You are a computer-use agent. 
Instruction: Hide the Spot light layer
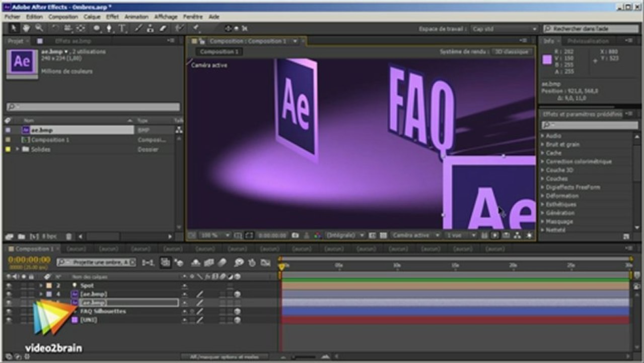pos(9,285)
